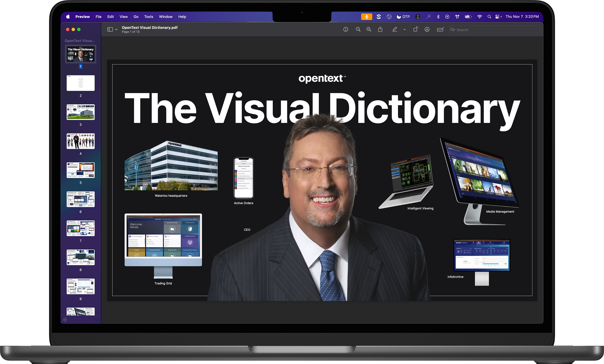Open the Form Filling toolbar icon

pos(440,30)
